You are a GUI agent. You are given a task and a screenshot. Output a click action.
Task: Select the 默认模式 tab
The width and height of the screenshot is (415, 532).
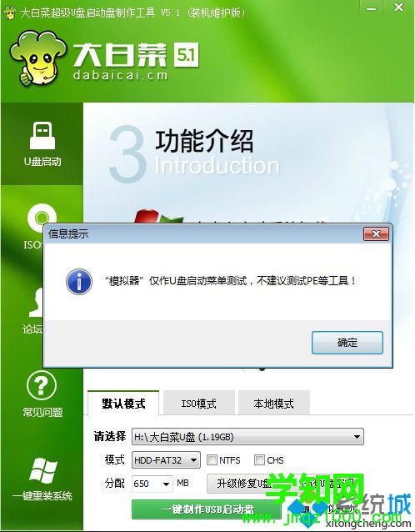click(123, 403)
